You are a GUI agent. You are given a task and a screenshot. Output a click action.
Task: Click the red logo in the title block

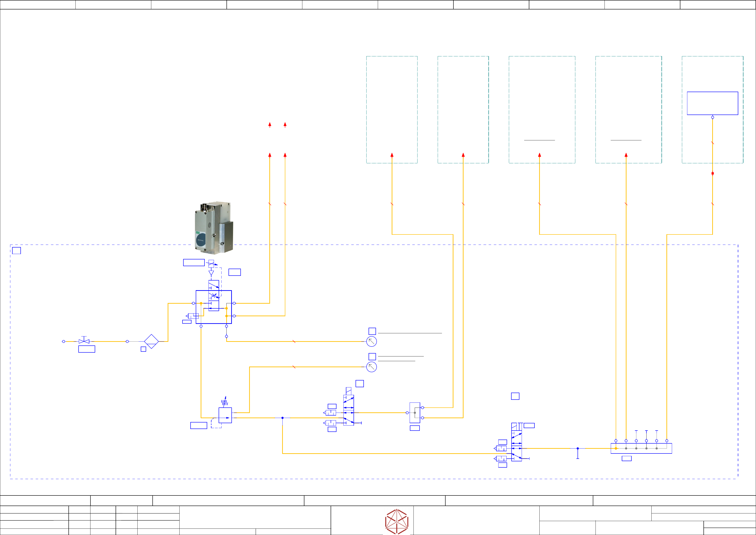coord(397,521)
